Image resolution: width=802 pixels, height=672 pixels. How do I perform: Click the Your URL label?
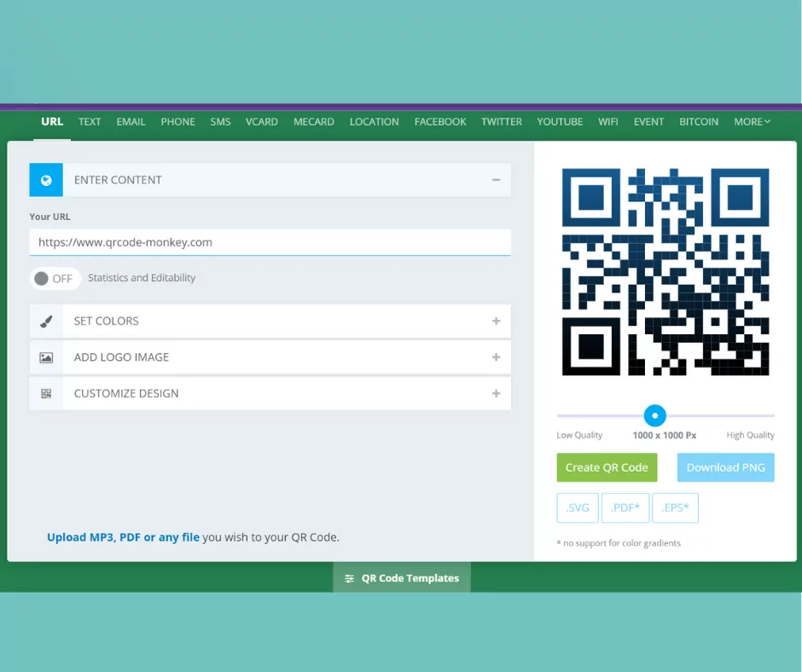point(49,217)
